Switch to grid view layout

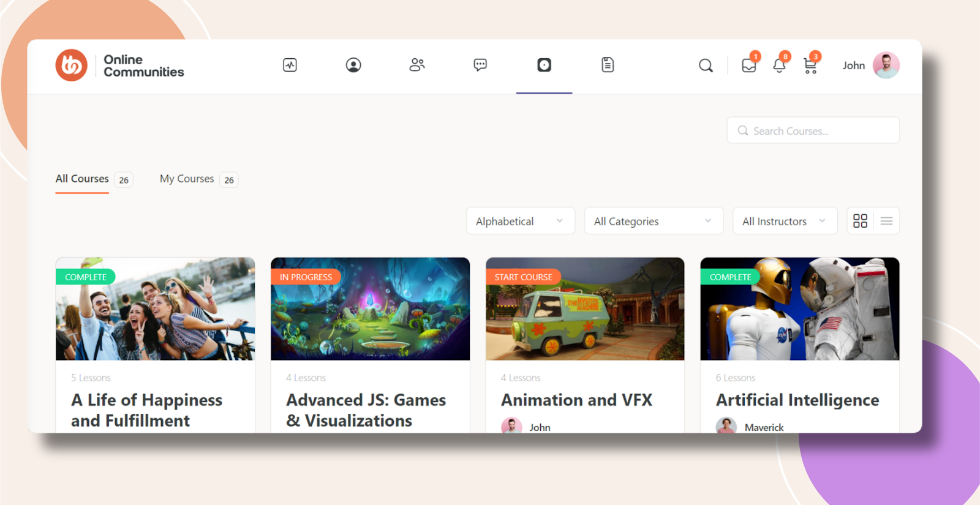(861, 221)
